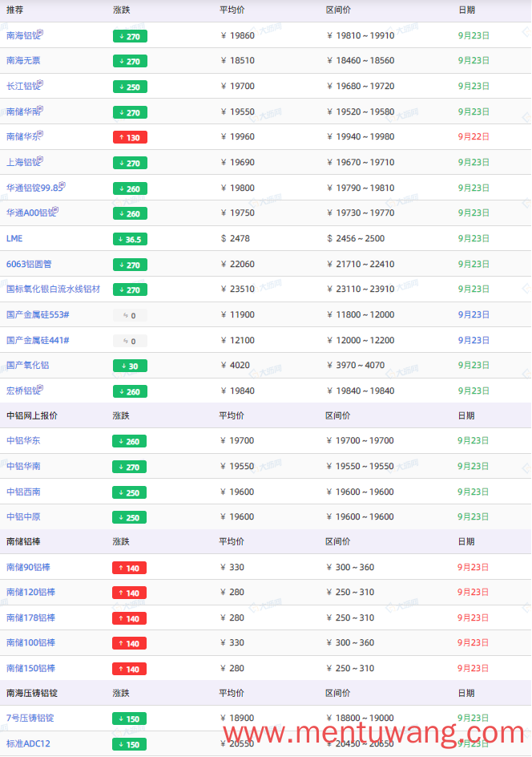Click the ↓150 badge in 7号压铸铝锭 row
This screenshot has height=757, width=532.
click(129, 719)
